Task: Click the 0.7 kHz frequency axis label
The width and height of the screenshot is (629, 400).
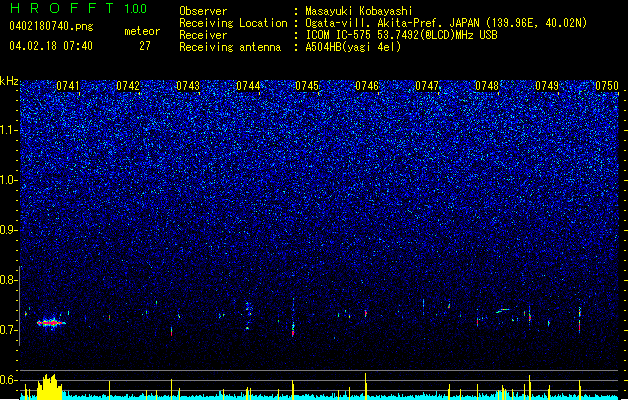Action: 9,330
